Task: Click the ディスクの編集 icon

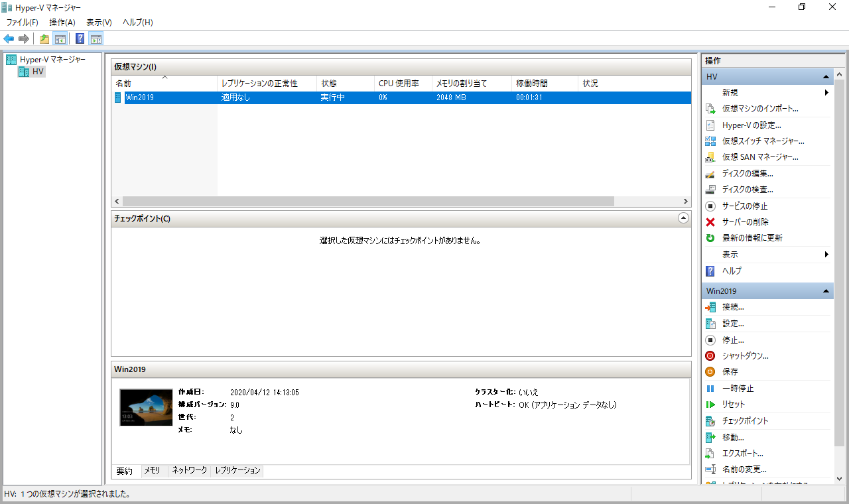Action: click(710, 174)
